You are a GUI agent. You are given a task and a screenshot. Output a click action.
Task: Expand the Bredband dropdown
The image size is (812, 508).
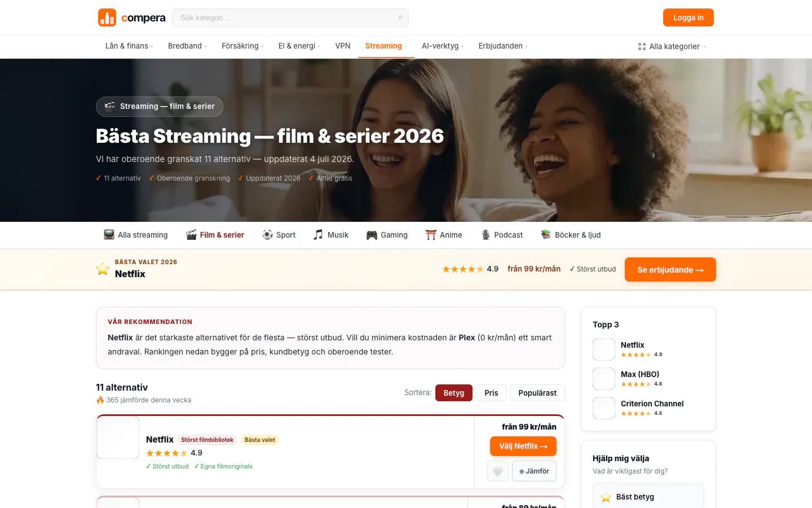[x=187, y=46]
